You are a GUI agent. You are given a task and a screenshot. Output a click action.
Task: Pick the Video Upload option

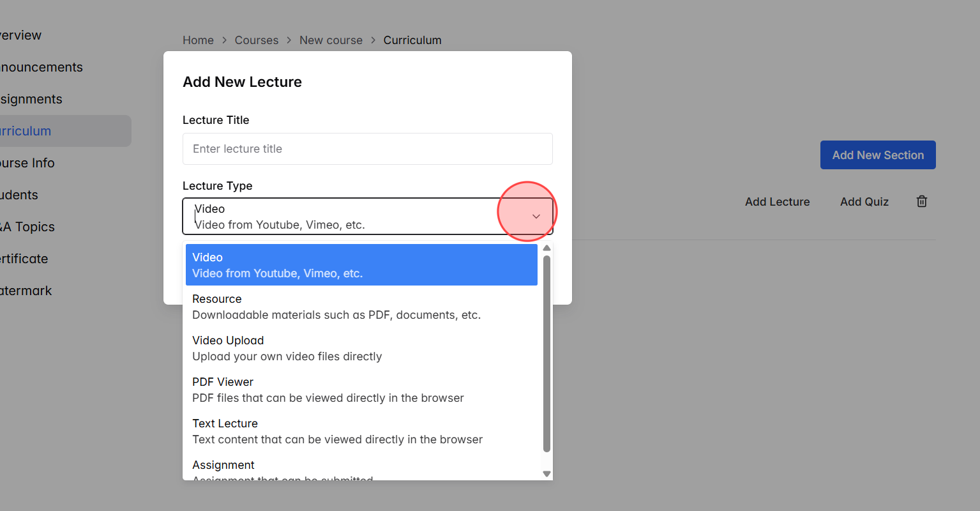tap(361, 347)
